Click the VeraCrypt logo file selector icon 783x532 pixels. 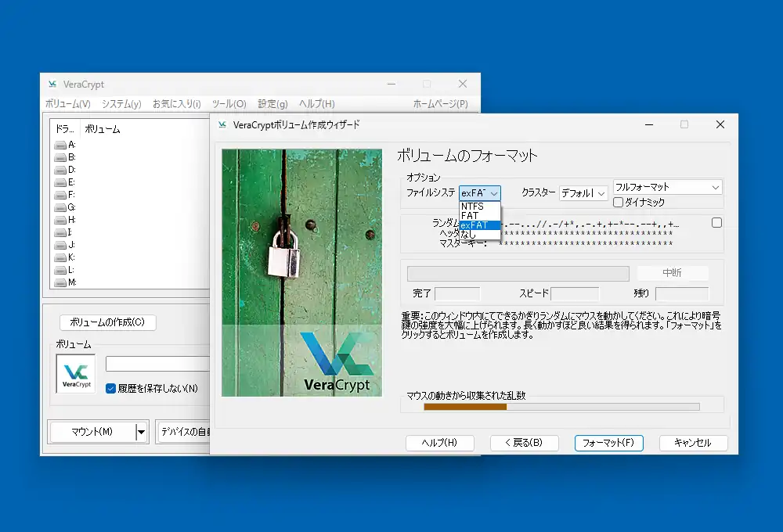coord(75,374)
